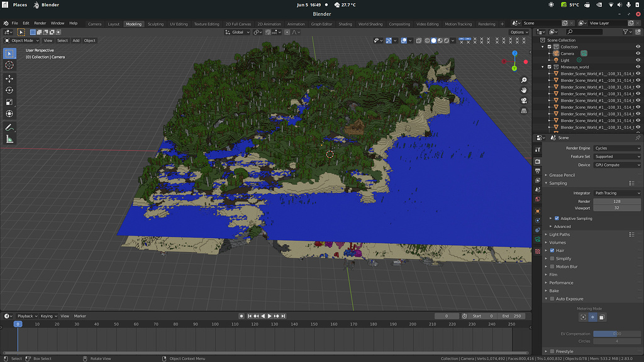This screenshot has height=362, width=644.
Task: Choose the 3D Cursor tool
Action: [9, 65]
